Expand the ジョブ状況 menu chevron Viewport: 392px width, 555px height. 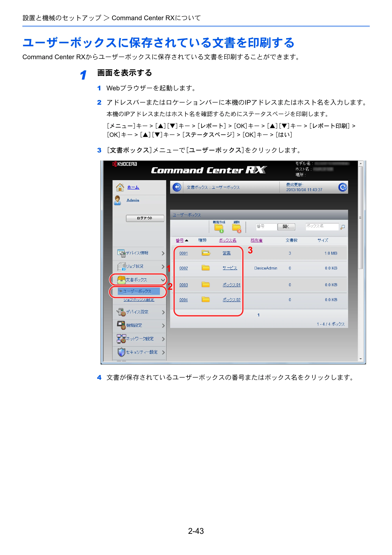(163, 267)
